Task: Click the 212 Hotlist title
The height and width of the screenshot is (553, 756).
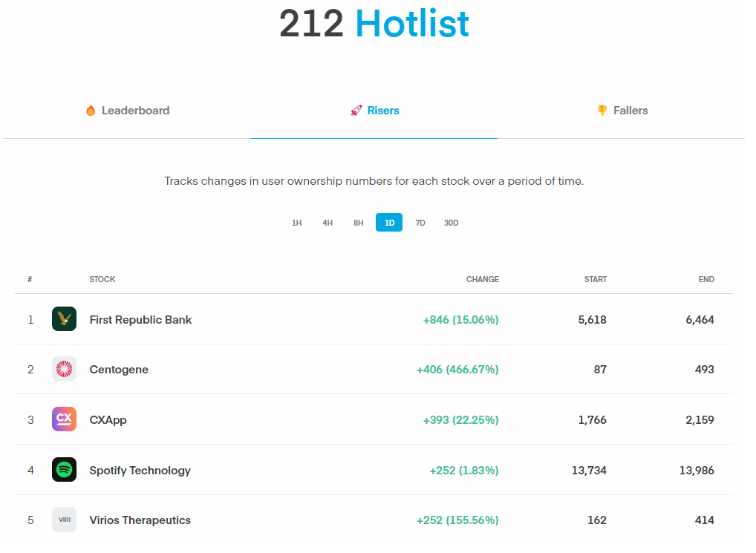Action: (x=374, y=24)
